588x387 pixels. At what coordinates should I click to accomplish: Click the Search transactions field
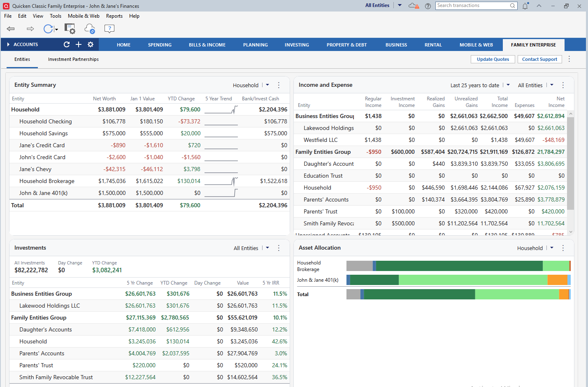(473, 6)
